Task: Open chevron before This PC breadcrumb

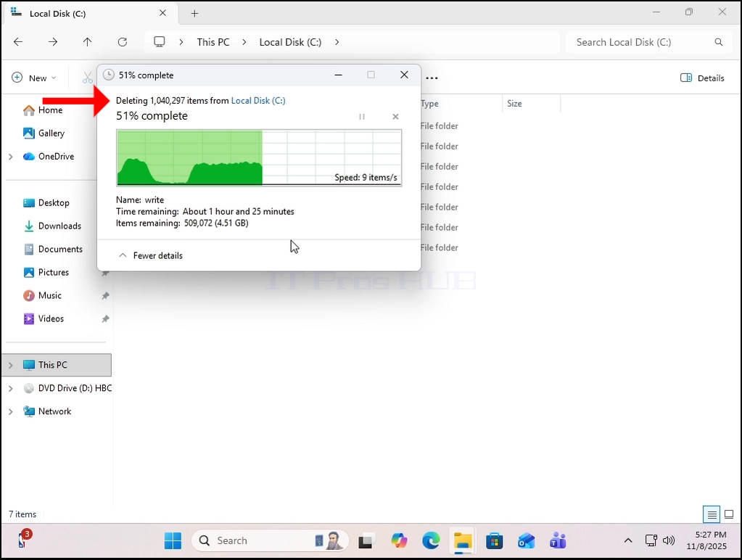Action: coord(181,42)
